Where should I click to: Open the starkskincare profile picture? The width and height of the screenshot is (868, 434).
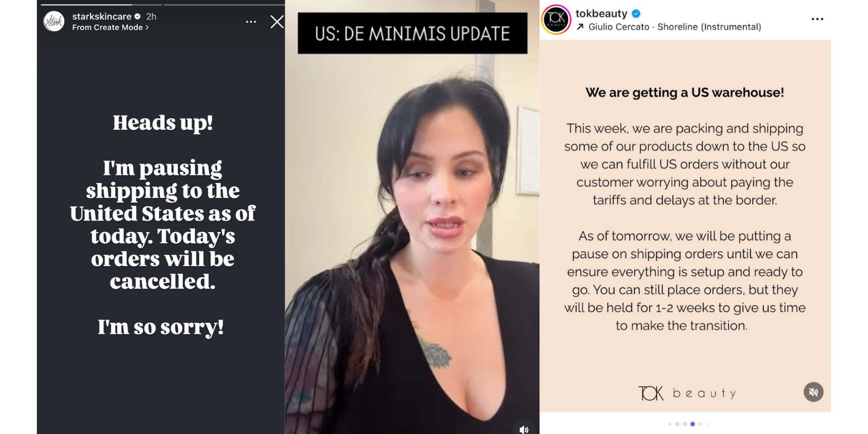[54, 22]
